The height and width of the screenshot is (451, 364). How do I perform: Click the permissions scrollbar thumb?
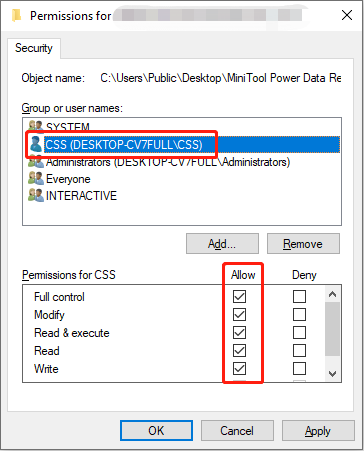click(332, 329)
